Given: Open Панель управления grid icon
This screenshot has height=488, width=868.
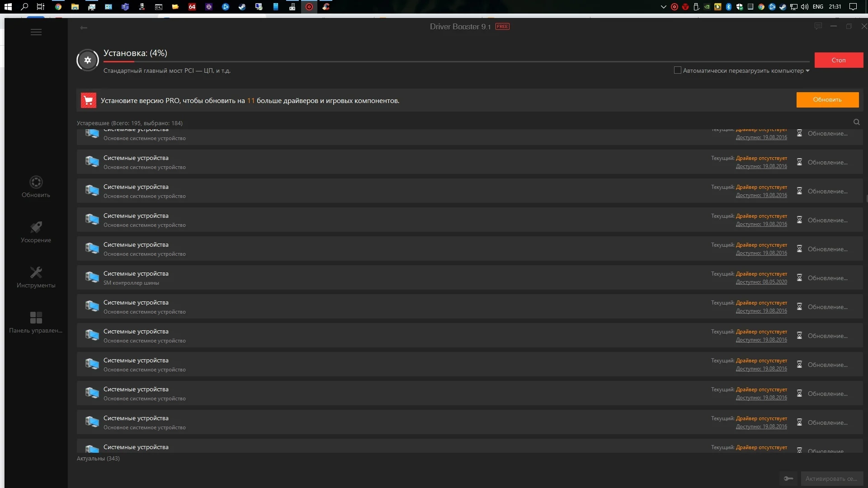Looking at the screenshot, I should [x=36, y=322].
